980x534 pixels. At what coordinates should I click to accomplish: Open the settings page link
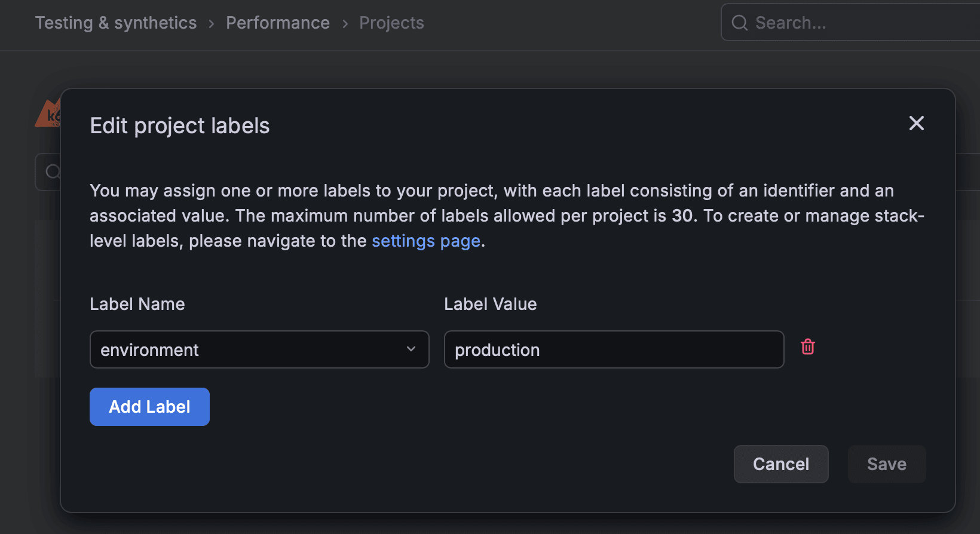pos(426,241)
